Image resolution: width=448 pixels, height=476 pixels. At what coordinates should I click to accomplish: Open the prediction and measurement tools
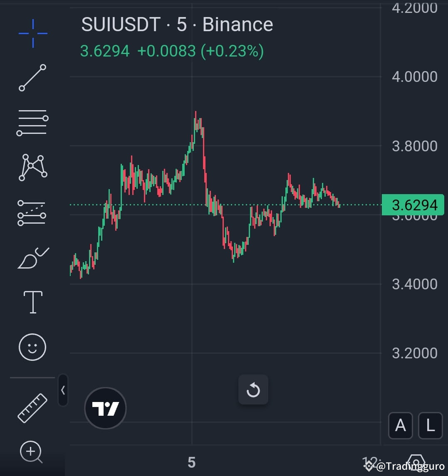pos(32,213)
